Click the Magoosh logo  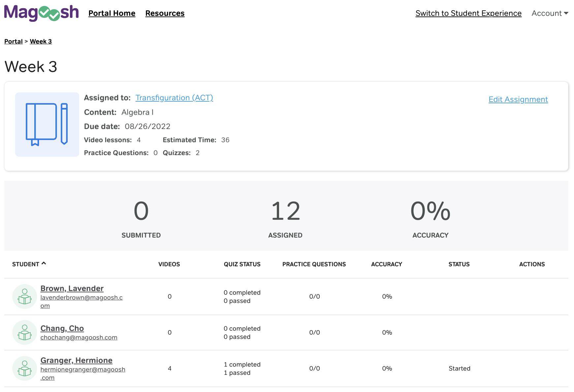coord(41,13)
